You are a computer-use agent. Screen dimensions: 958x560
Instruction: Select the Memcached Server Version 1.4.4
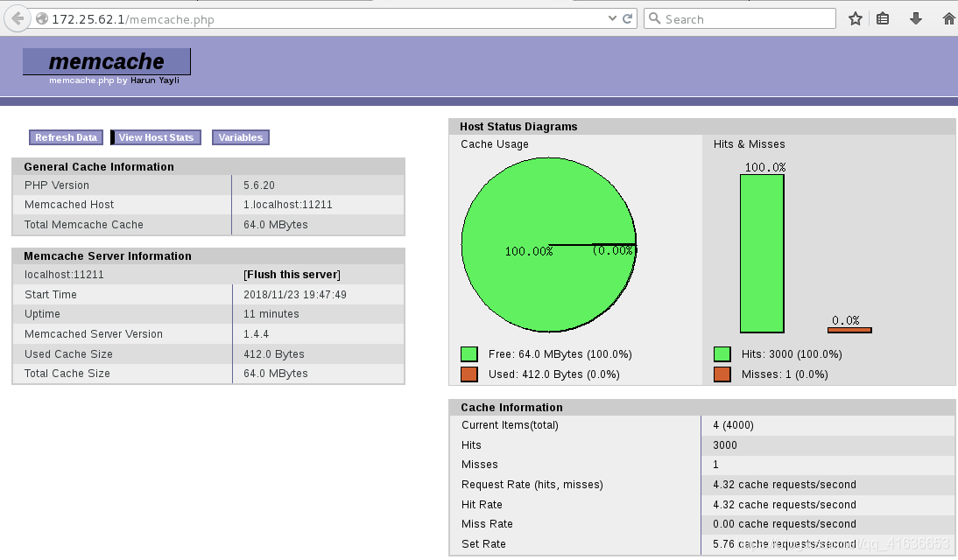pyautogui.click(x=256, y=334)
